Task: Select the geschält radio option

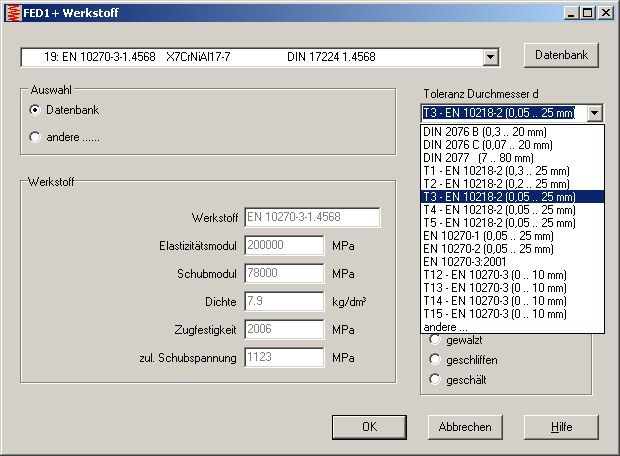Action: [434, 379]
